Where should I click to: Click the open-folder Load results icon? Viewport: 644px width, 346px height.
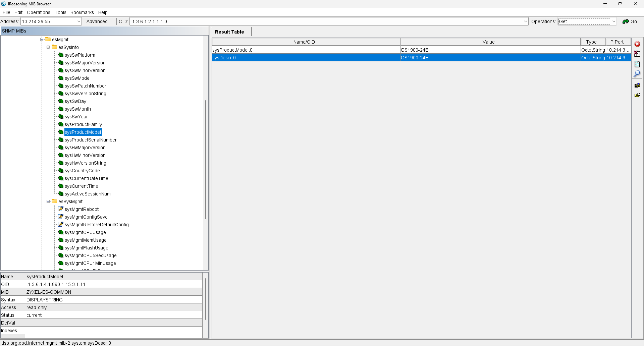[637, 95]
